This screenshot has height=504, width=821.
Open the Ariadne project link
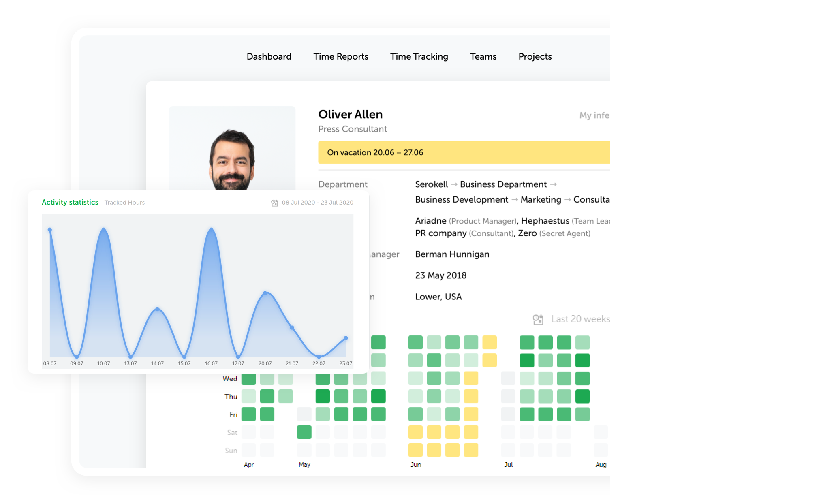tap(430, 221)
